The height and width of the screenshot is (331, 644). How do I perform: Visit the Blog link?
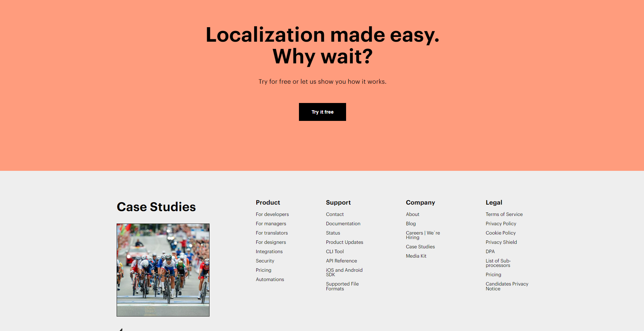[x=411, y=224]
